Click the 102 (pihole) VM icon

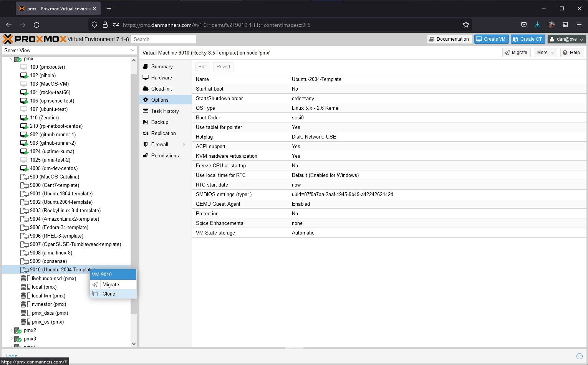coord(24,76)
